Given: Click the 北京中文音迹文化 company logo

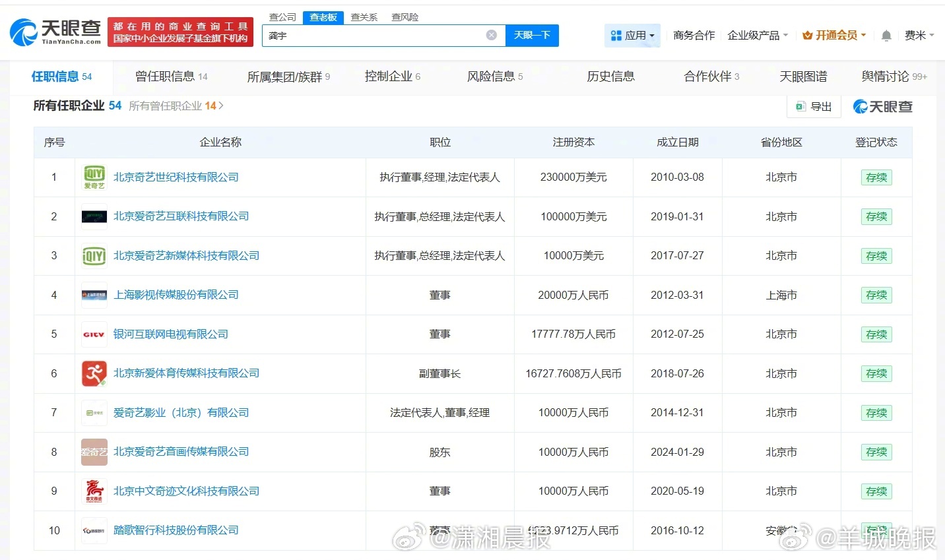Looking at the screenshot, I should tap(94, 491).
